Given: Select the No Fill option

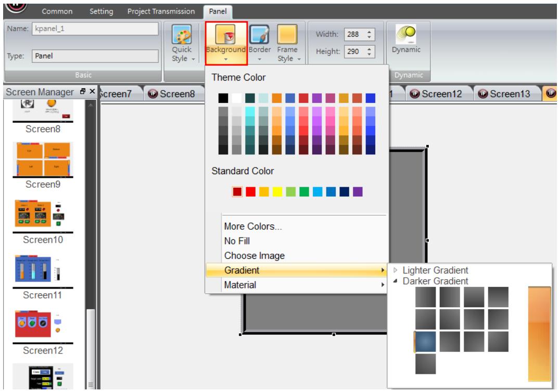Looking at the screenshot, I should (237, 241).
